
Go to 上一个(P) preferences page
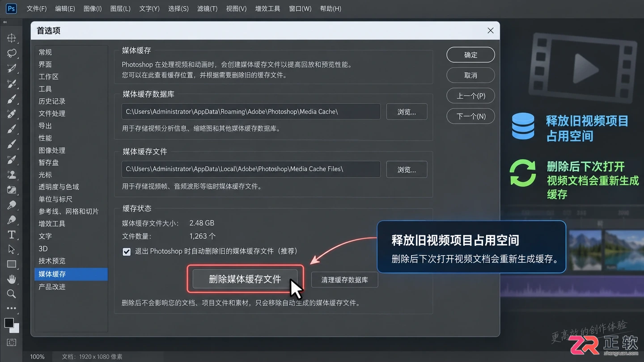click(x=470, y=96)
